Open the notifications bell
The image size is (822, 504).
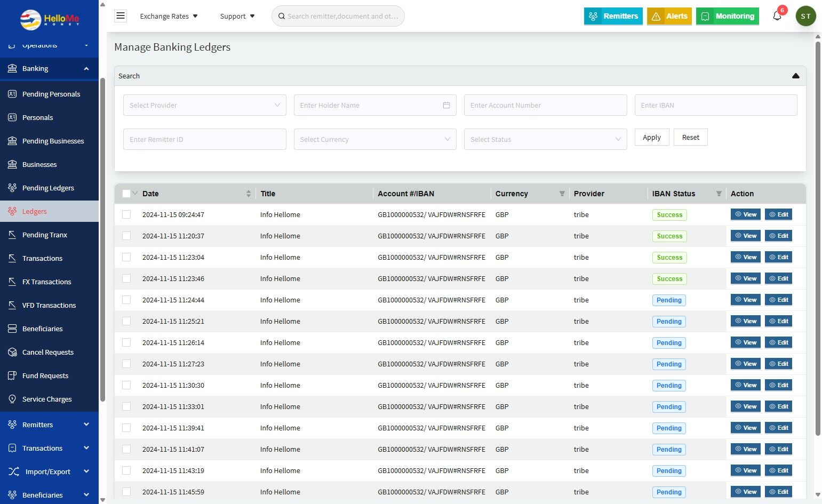coord(777,16)
